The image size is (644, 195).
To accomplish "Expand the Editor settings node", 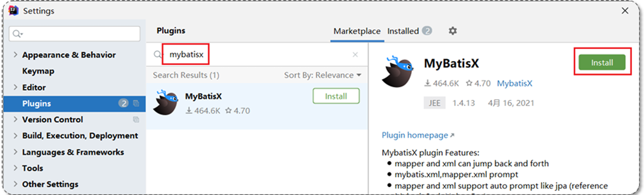I will click(x=15, y=87).
